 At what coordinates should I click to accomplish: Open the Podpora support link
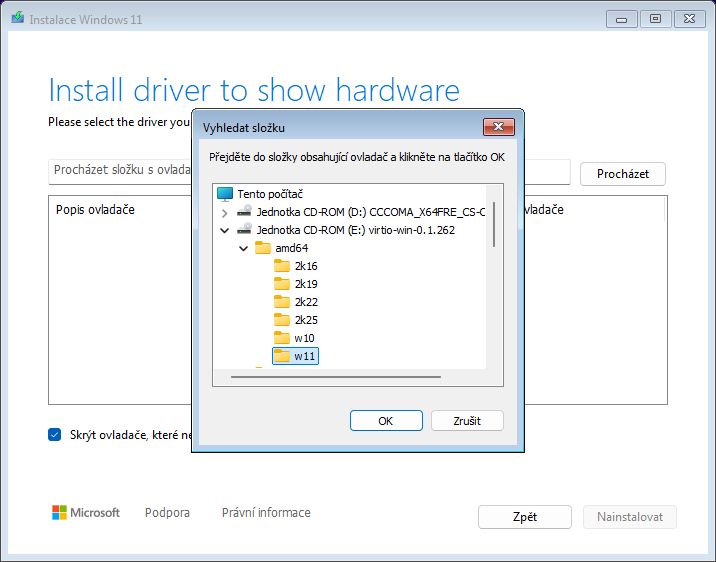[167, 513]
